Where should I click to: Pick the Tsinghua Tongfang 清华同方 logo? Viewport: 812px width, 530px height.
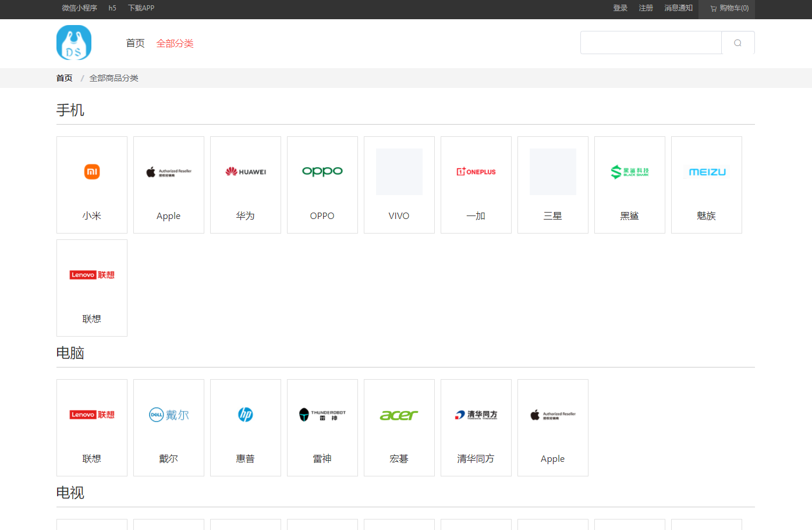click(476, 415)
